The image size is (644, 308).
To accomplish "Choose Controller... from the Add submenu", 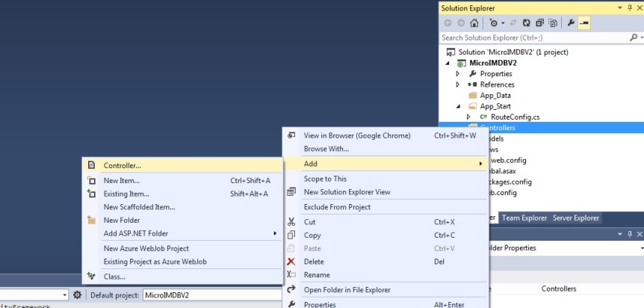I will point(122,165).
